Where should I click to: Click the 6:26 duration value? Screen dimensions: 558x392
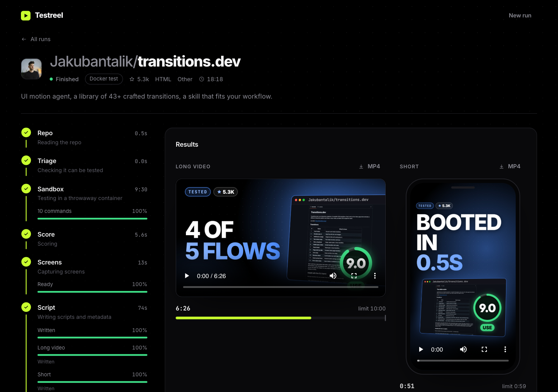tap(183, 308)
